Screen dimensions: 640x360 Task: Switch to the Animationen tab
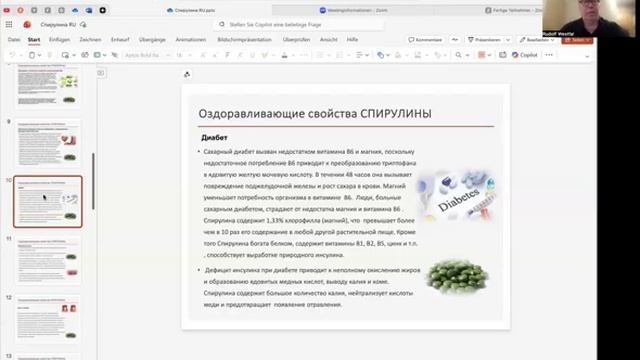point(191,40)
